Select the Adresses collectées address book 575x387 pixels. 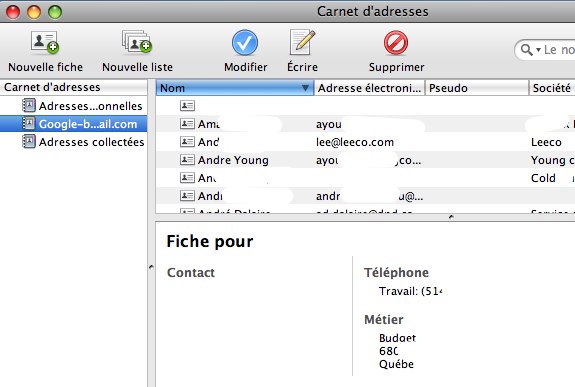(73, 142)
